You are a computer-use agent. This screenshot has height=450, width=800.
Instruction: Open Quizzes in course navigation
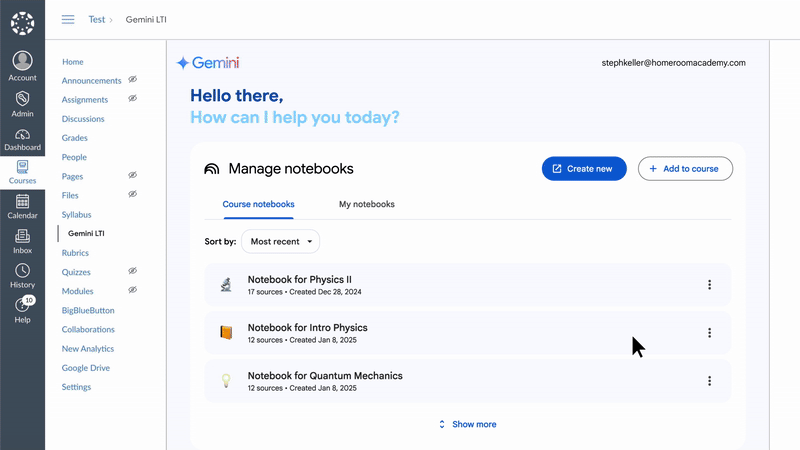[x=76, y=272]
